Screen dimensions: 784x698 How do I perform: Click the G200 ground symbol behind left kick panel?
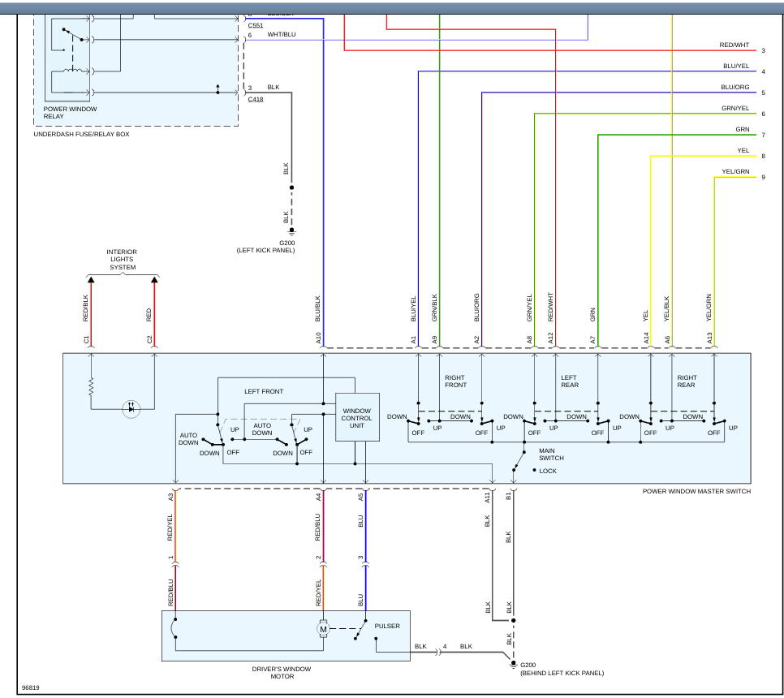point(513,665)
